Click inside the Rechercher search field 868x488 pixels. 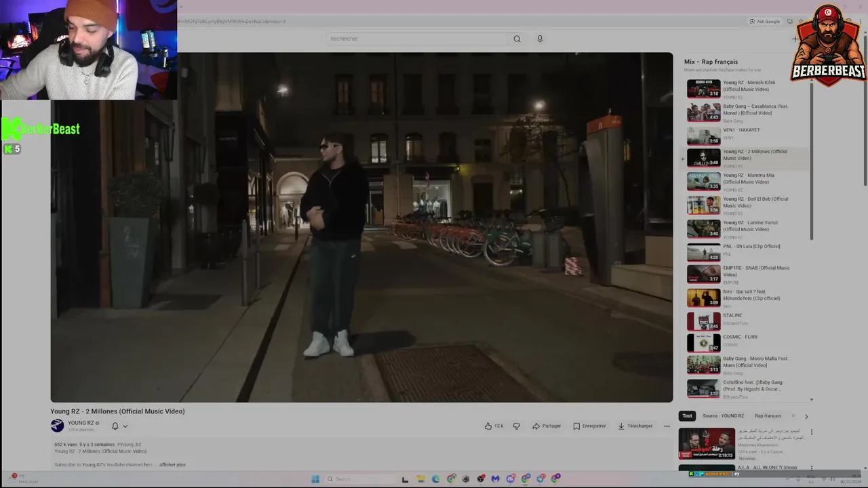pyautogui.click(x=416, y=39)
